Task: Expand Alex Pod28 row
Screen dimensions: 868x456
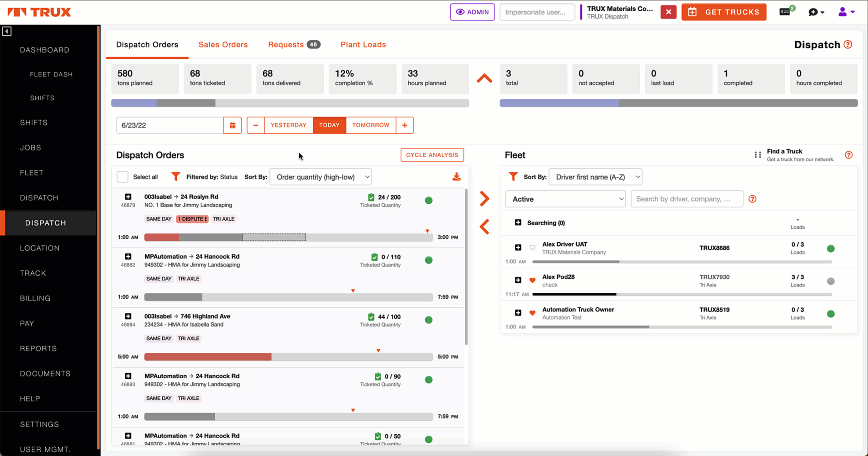Action: (518, 280)
